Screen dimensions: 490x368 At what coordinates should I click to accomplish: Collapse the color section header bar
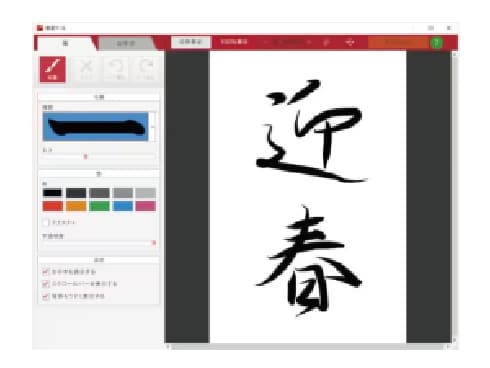point(99,174)
